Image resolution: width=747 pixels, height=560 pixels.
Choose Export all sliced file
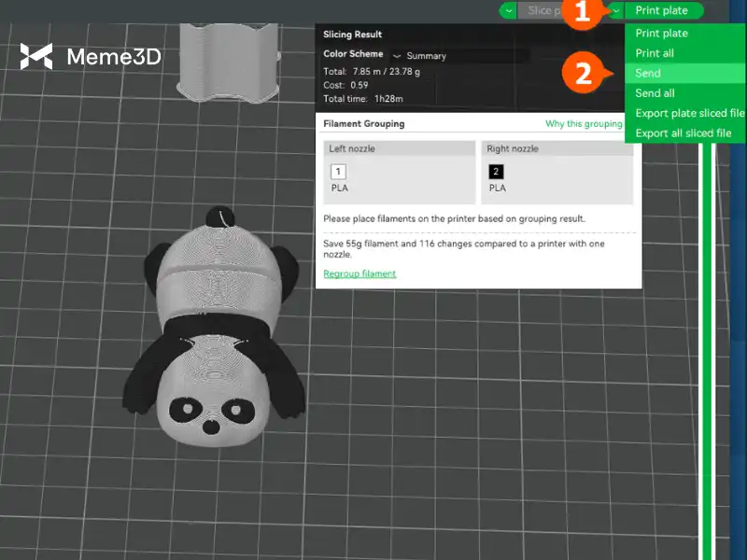[x=683, y=133]
